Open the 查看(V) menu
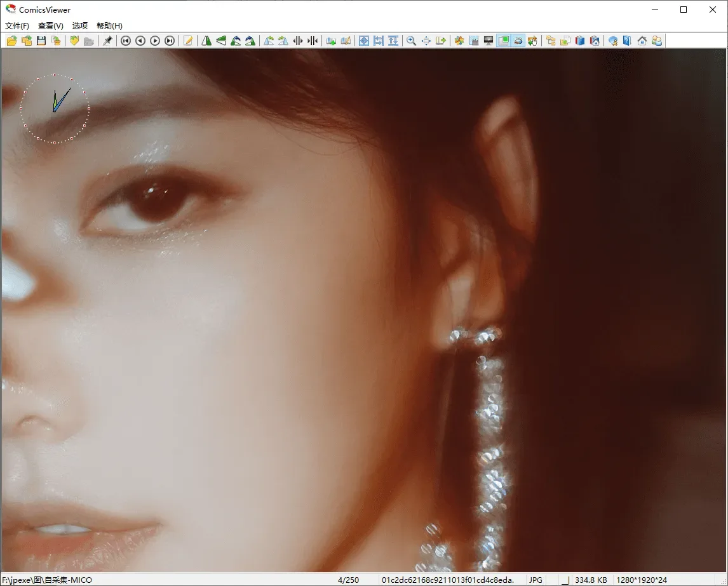 point(51,25)
